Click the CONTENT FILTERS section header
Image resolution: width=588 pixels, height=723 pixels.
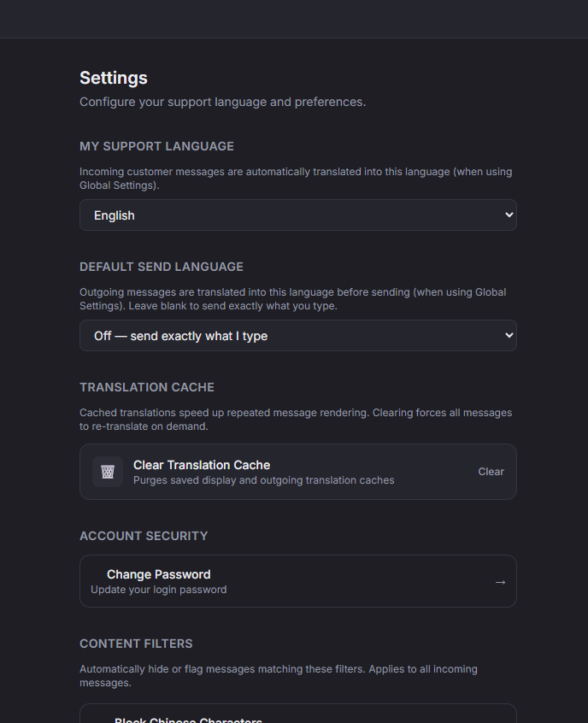point(136,644)
